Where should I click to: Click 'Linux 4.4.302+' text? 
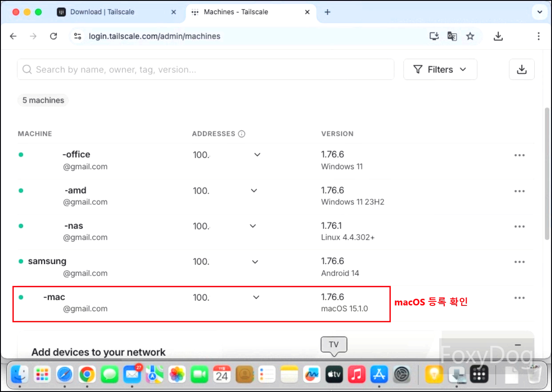[348, 238]
